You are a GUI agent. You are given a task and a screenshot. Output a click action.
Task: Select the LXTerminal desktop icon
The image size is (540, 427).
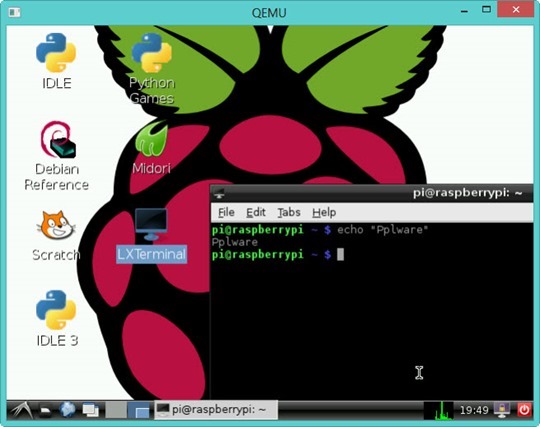point(152,235)
